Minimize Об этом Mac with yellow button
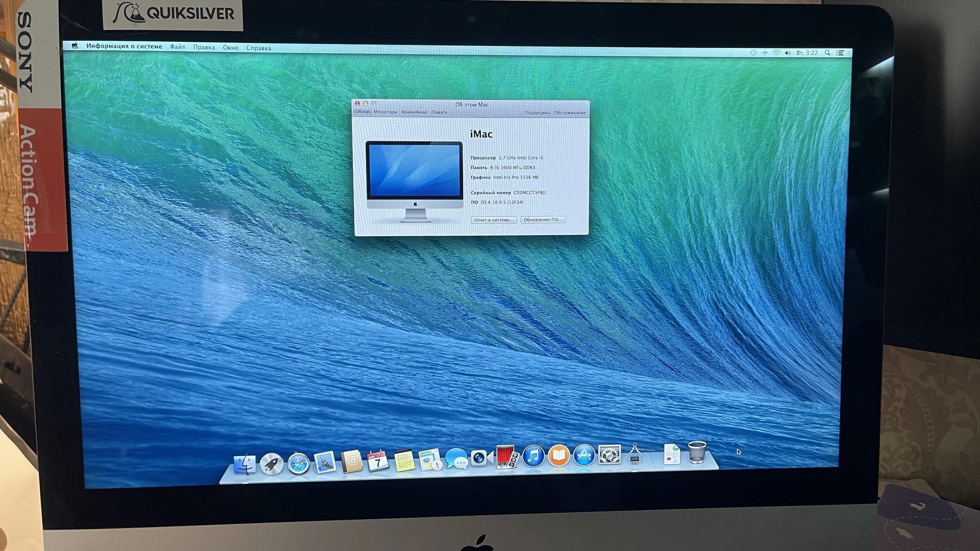The height and width of the screenshot is (551, 980). pos(365,104)
